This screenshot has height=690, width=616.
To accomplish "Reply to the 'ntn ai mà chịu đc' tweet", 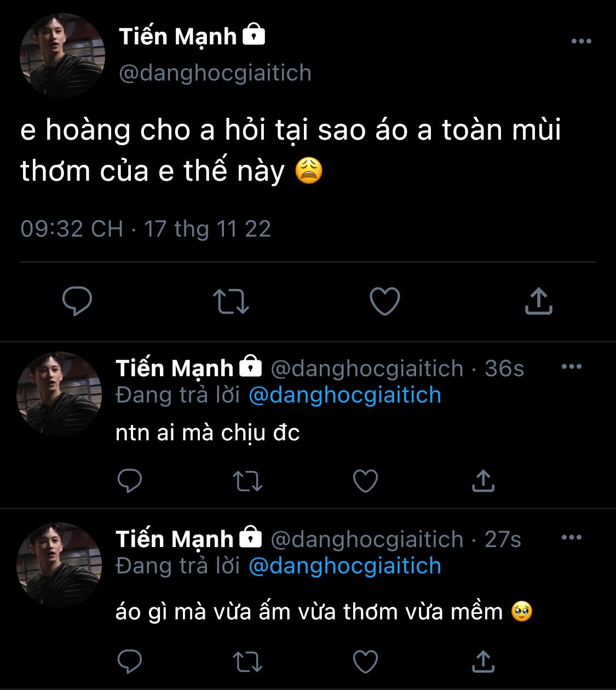I will pos(130,481).
